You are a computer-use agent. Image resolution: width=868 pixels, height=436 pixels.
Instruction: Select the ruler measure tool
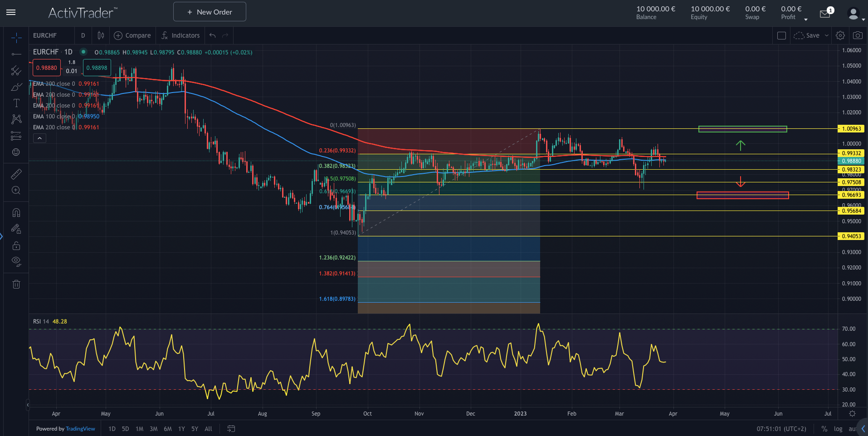pos(16,174)
